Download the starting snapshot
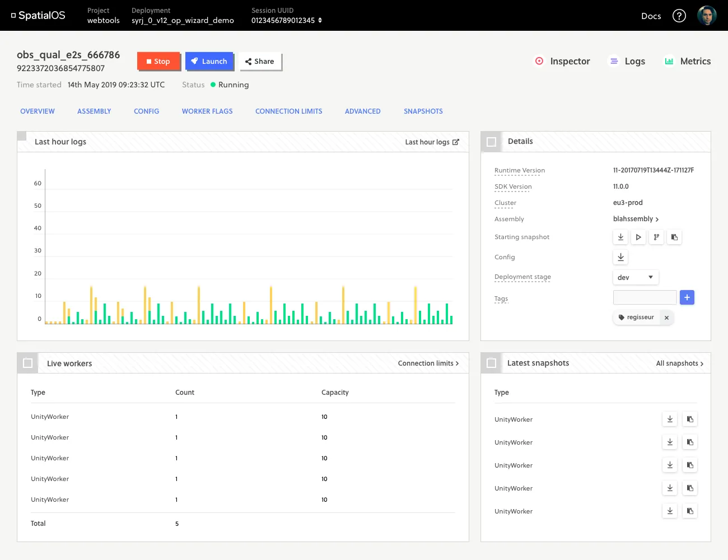728x560 pixels. tap(620, 237)
